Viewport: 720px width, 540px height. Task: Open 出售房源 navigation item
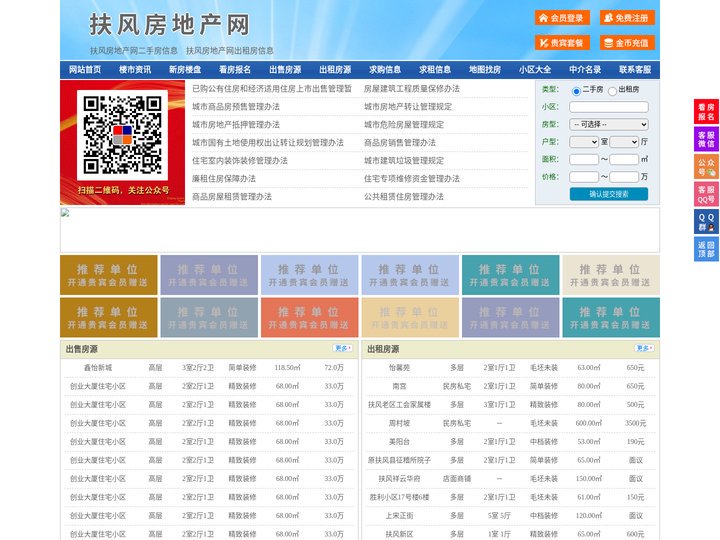point(285,70)
